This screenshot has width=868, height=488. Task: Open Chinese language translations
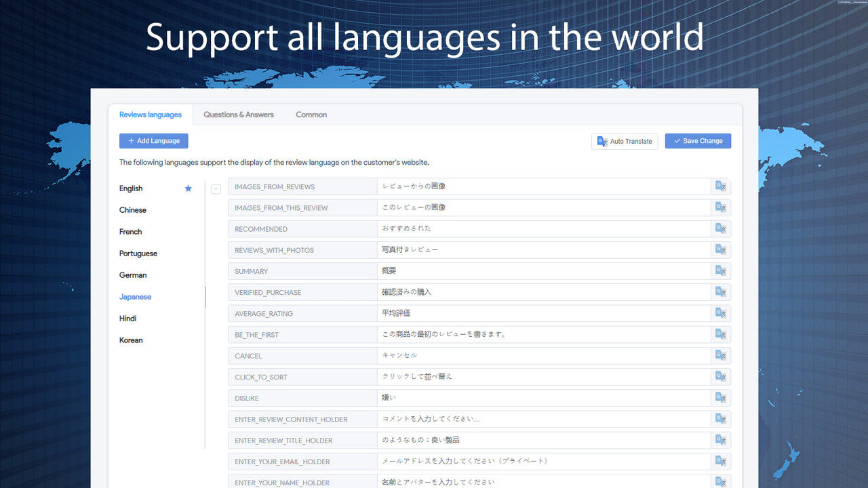pyautogui.click(x=132, y=210)
